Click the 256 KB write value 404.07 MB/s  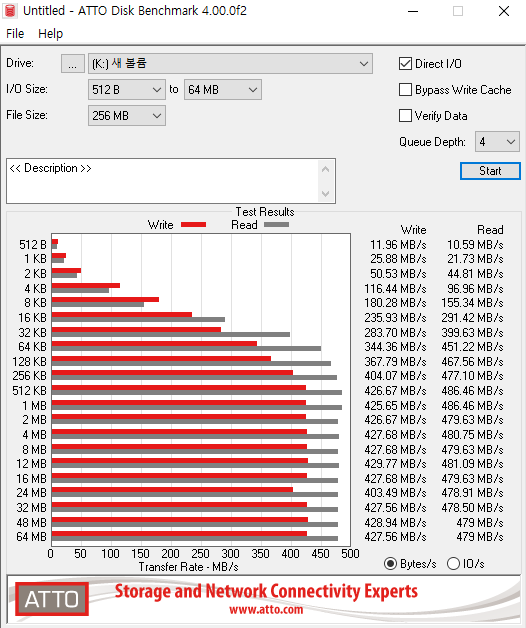[x=395, y=376]
